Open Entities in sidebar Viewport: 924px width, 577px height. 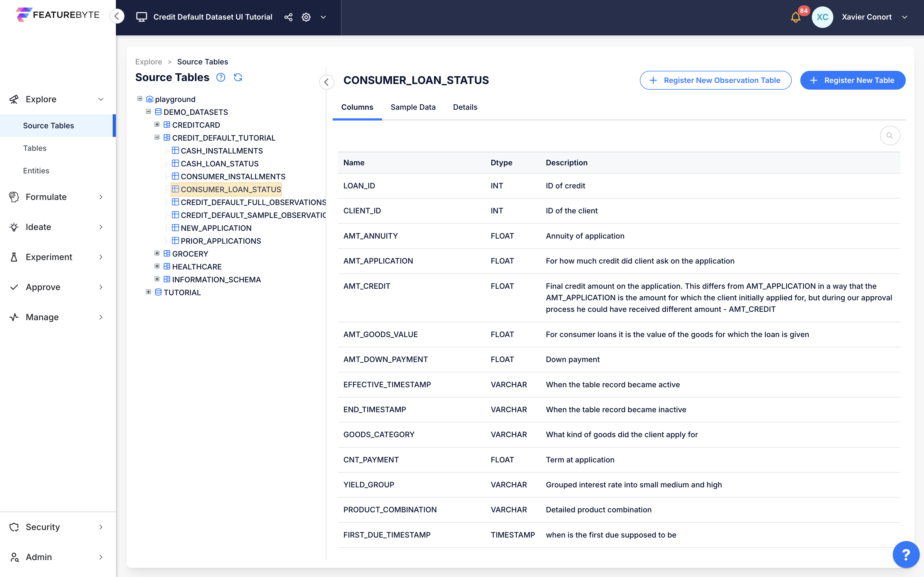point(36,171)
